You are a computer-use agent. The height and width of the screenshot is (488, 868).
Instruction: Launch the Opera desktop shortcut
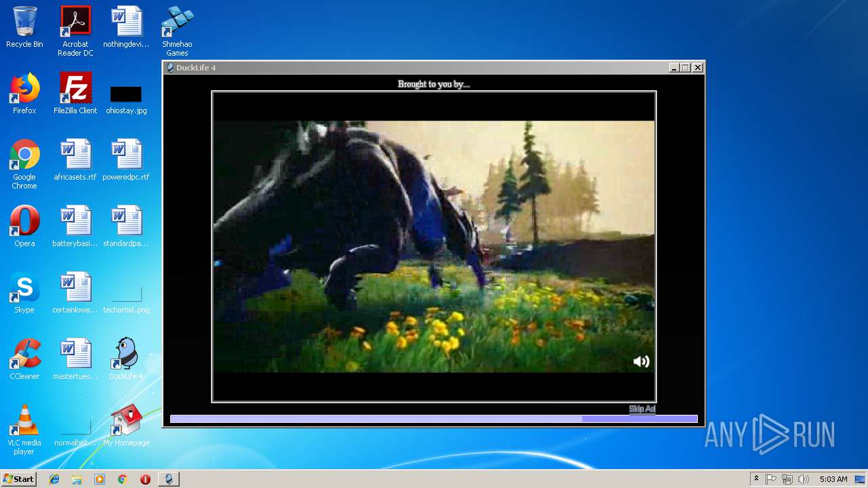click(24, 226)
